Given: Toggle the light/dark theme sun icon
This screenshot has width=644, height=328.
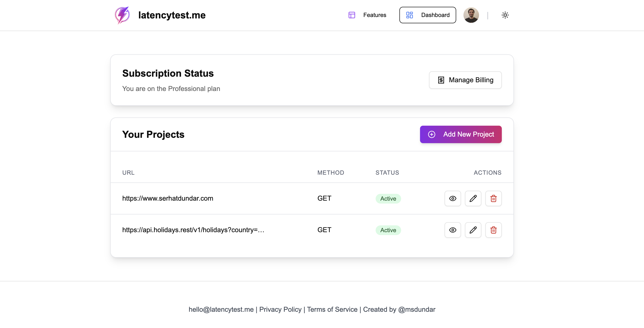Looking at the screenshot, I should (505, 15).
